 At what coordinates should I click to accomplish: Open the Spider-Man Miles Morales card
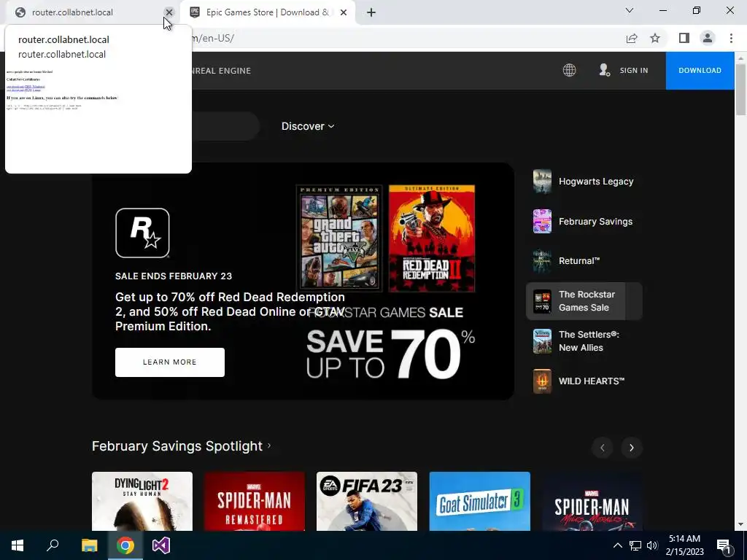[x=592, y=501]
